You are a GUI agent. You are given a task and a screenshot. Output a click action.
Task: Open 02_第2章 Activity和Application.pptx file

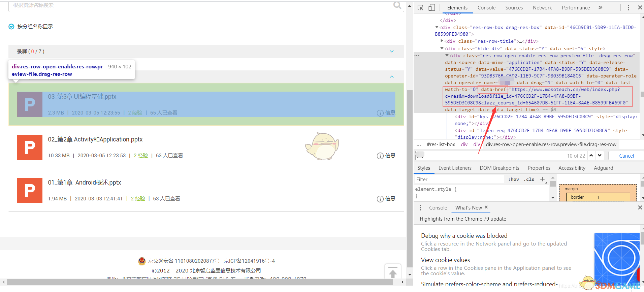click(x=95, y=139)
